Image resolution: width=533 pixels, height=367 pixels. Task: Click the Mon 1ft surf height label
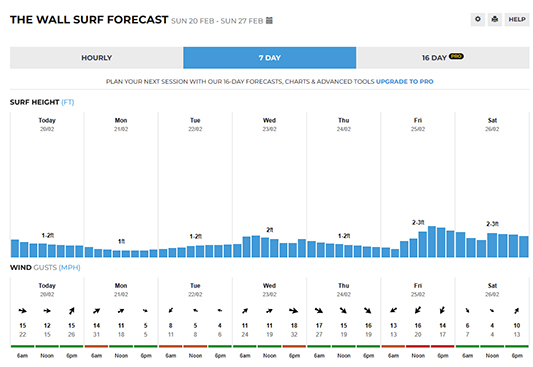pos(121,241)
